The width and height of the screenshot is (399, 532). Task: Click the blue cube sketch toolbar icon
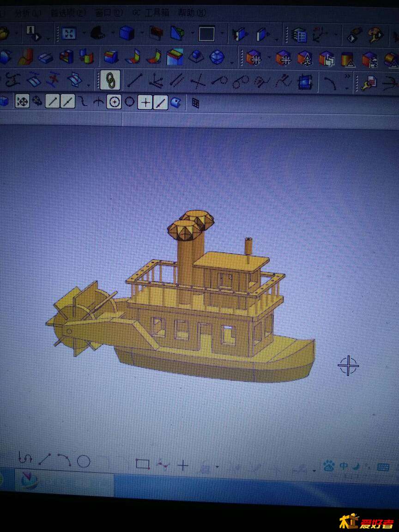click(x=305, y=82)
